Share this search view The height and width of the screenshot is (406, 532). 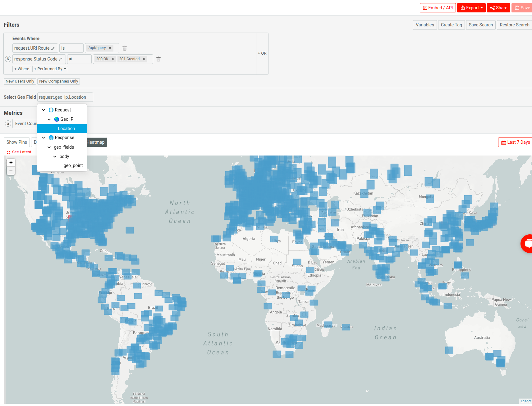[x=498, y=8]
